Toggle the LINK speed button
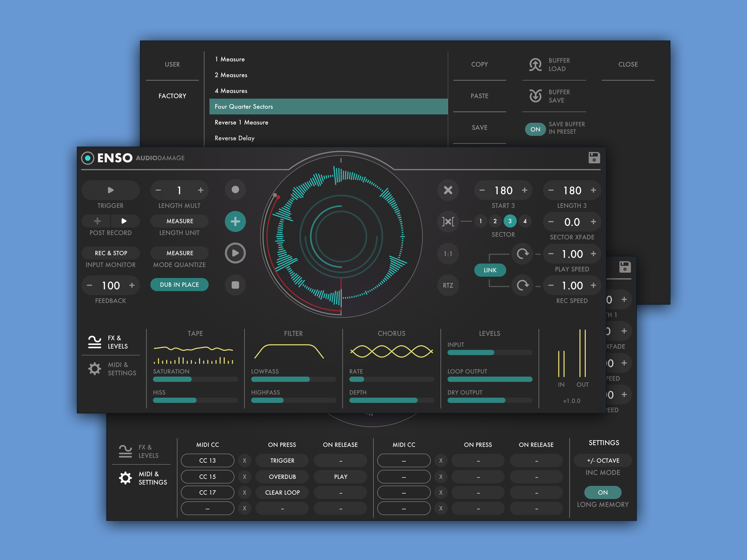The height and width of the screenshot is (560, 747). (x=490, y=270)
